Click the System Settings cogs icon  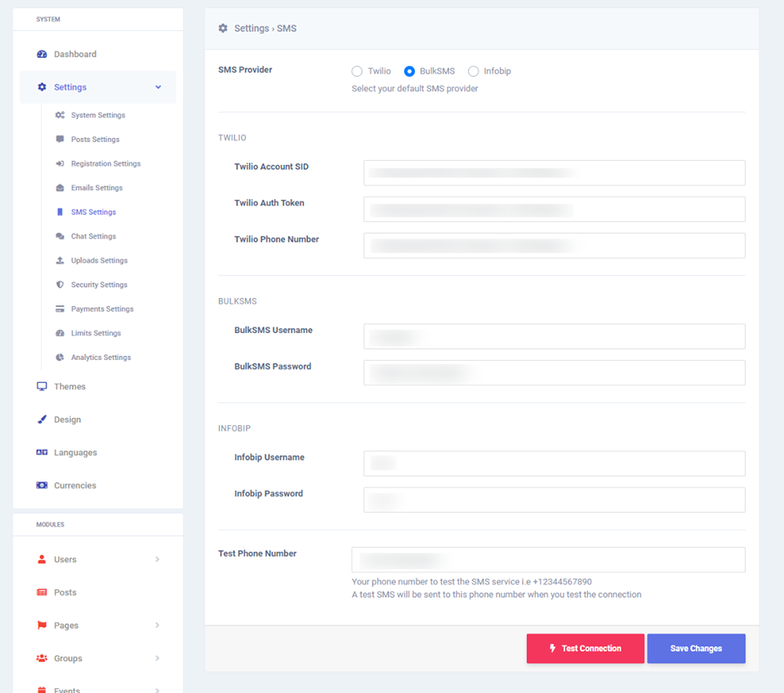(60, 115)
